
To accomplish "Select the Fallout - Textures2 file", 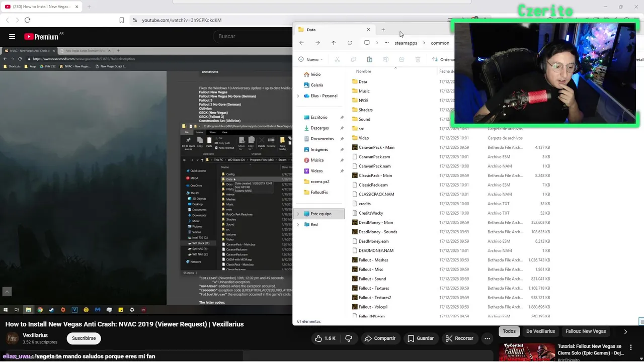I will 375,298.
